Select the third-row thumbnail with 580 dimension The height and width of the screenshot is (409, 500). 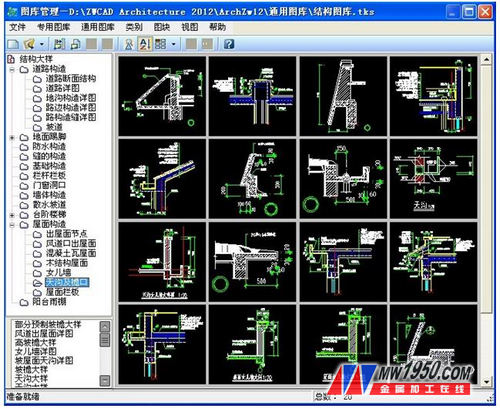(253, 262)
